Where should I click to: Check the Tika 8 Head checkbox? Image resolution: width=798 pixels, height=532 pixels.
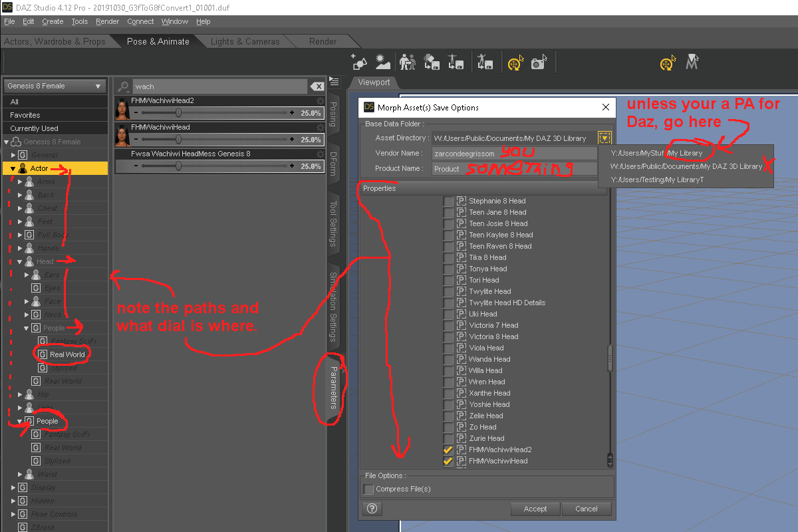(448, 257)
